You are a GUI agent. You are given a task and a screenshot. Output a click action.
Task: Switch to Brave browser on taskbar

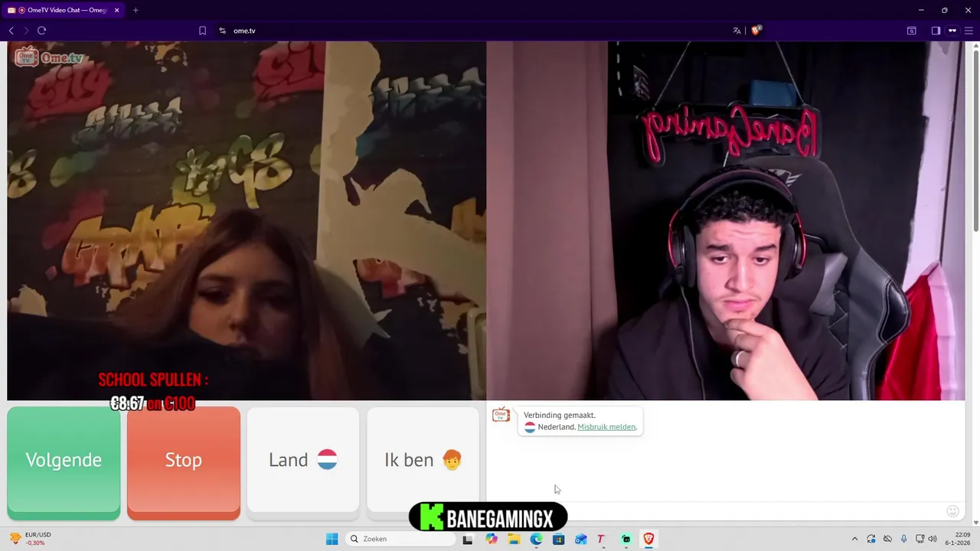pos(648,539)
